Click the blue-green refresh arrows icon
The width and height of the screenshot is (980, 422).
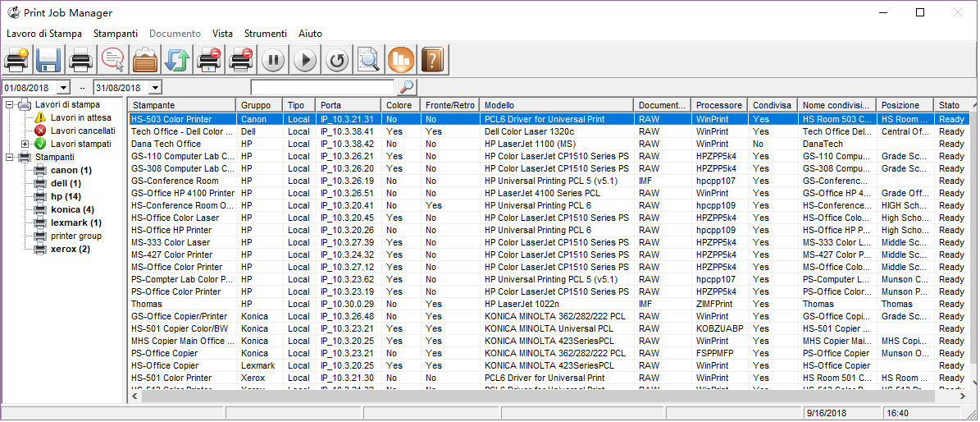pyautogui.click(x=177, y=61)
